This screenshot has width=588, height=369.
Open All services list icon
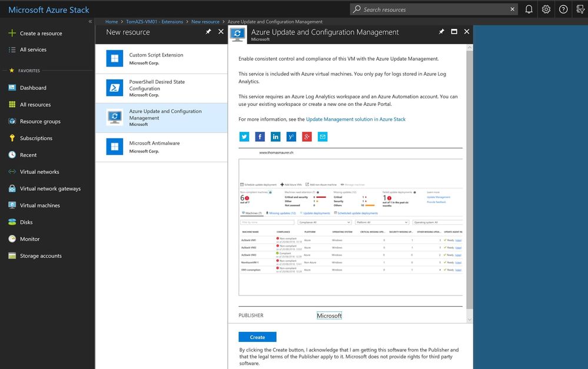tap(12, 49)
